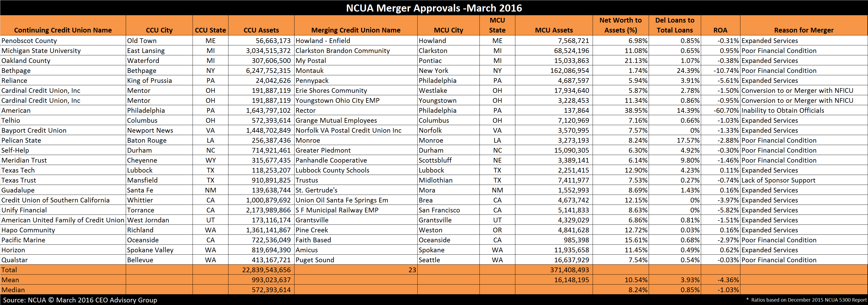The width and height of the screenshot is (868, 305).
Task: Click the Montauk merging credit union cell
Action: pyautogui.click(x=356, y=71)
